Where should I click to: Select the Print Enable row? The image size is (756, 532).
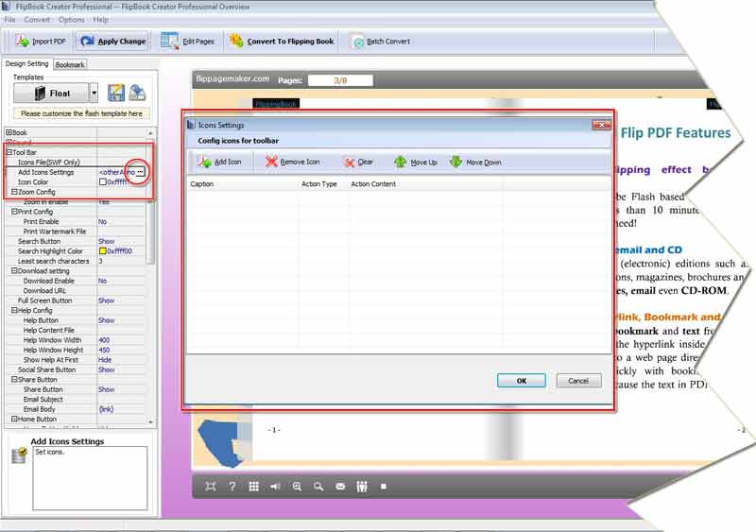pyautogui.click(x=76, y=221)
